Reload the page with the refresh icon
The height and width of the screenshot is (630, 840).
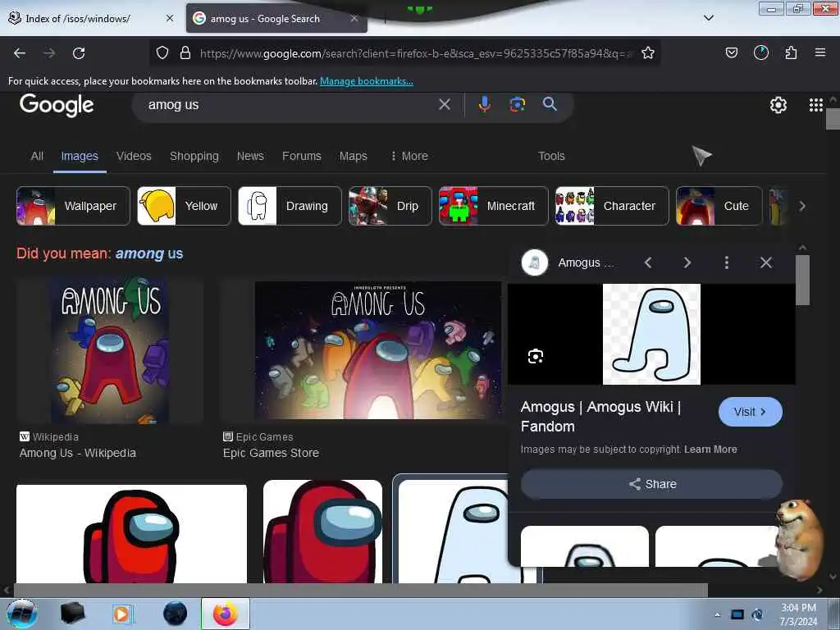click(x=79, y=53)
